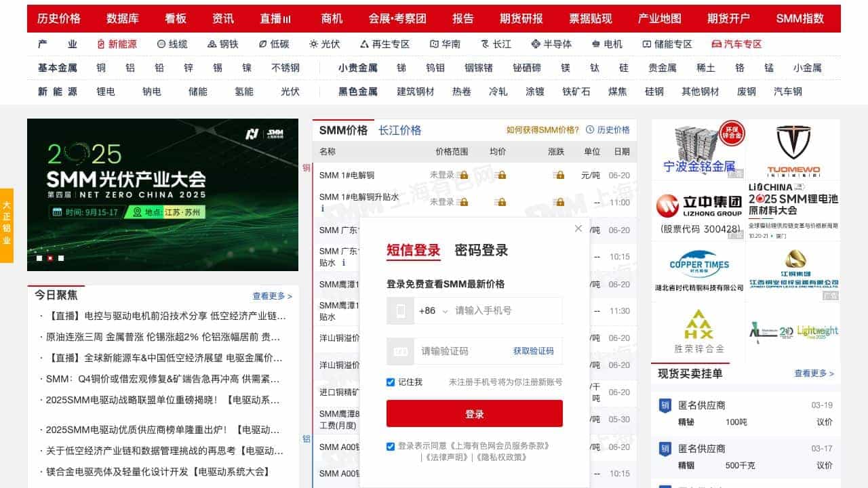The height and width of the screenshot is (488, 868).
Task: Switch to 长江价格 tab
Action: [399, 130]
